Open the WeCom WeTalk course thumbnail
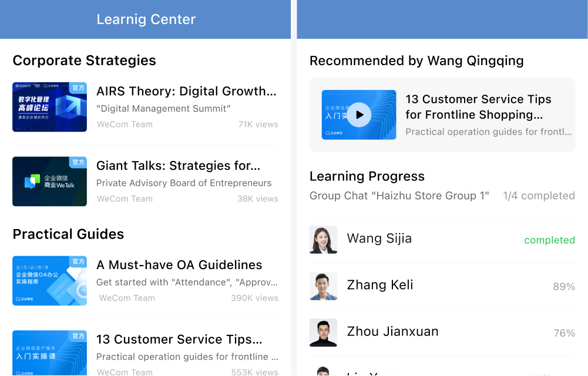The image size is (588, 376). [x=49, y=182]
